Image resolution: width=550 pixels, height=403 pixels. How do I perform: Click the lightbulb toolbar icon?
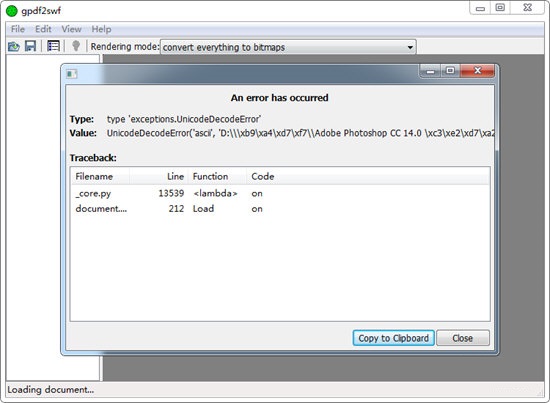coord(76,46)
